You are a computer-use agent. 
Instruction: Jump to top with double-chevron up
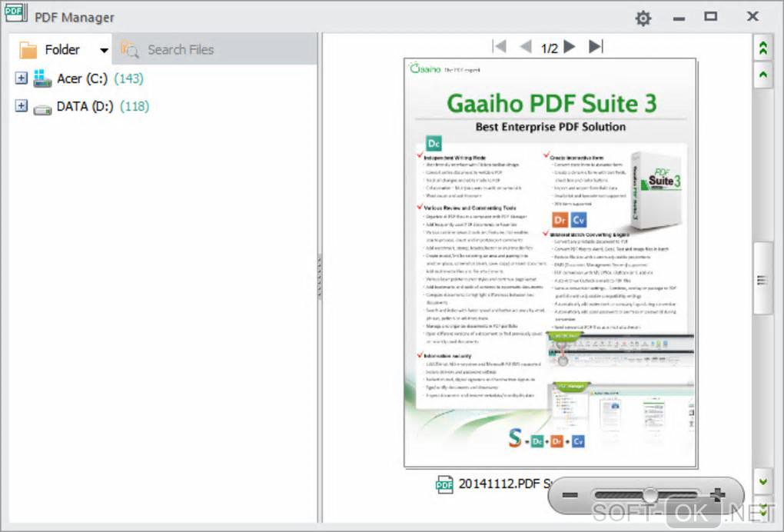pyautogui.click(x=763, y=48)
